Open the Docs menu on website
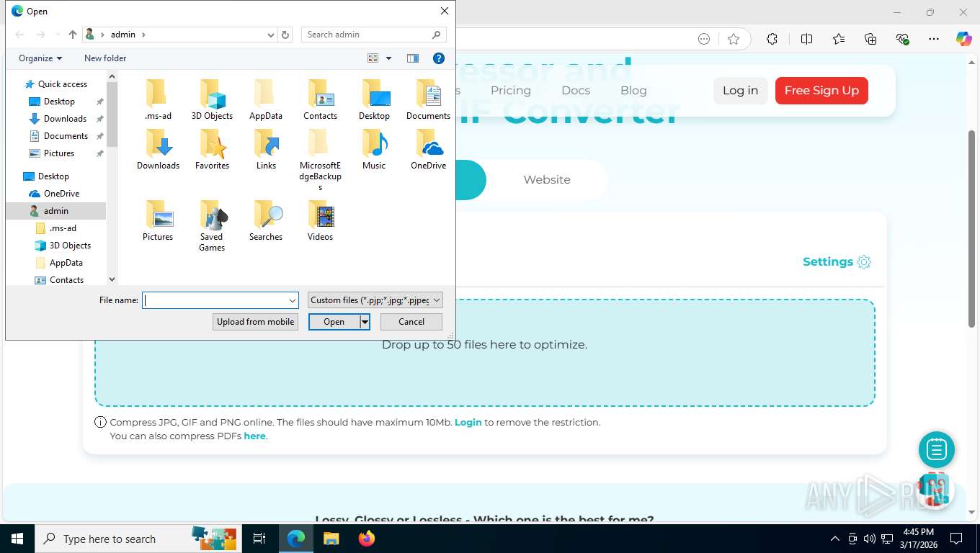Screen dimensions: 980x553 coord(576,91)
